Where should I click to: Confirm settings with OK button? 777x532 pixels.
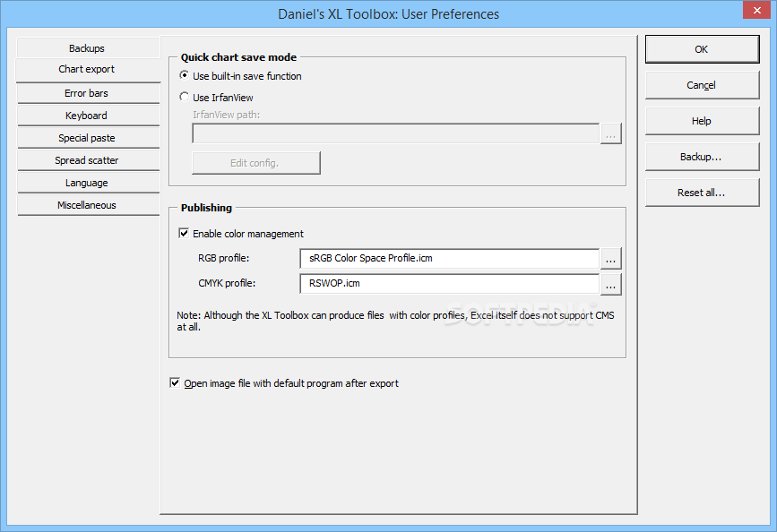702,49
